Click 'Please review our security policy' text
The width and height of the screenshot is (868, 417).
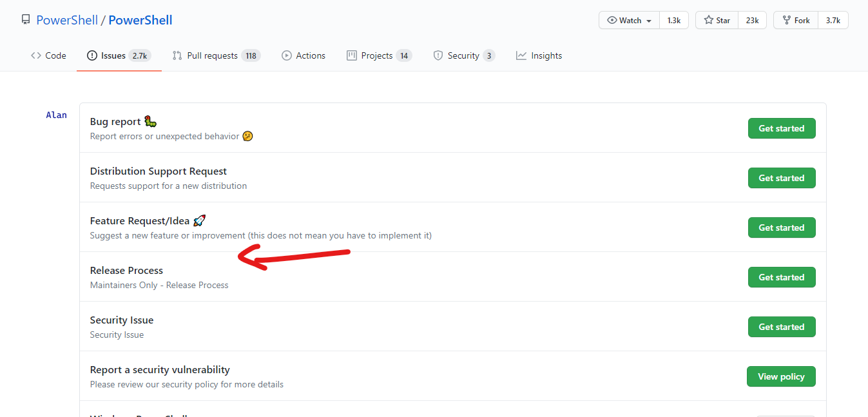tap(187, 384)
